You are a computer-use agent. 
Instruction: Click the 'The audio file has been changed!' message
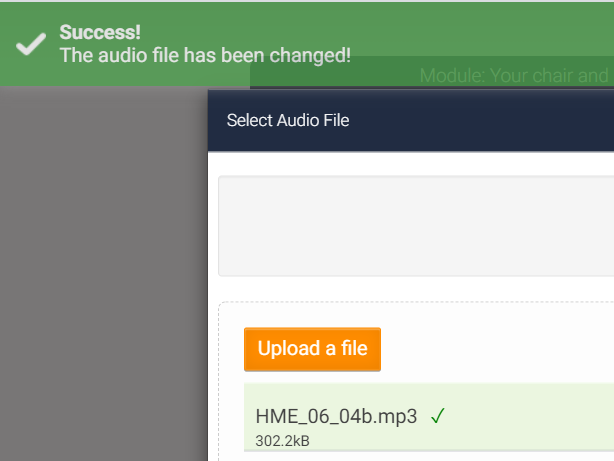pyautogui.click(x=205, y=55)
